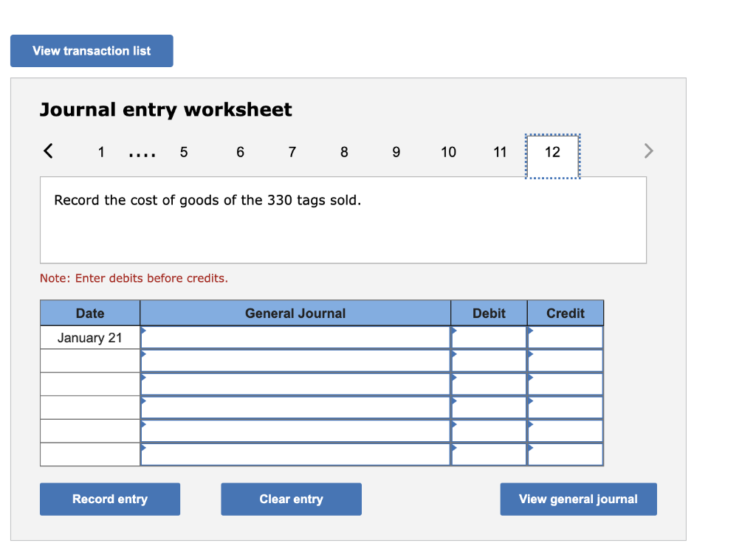Switch to journal entry tab 10
Screen dimensions: 756x543
pyautogui.click(x=448, y=152)
